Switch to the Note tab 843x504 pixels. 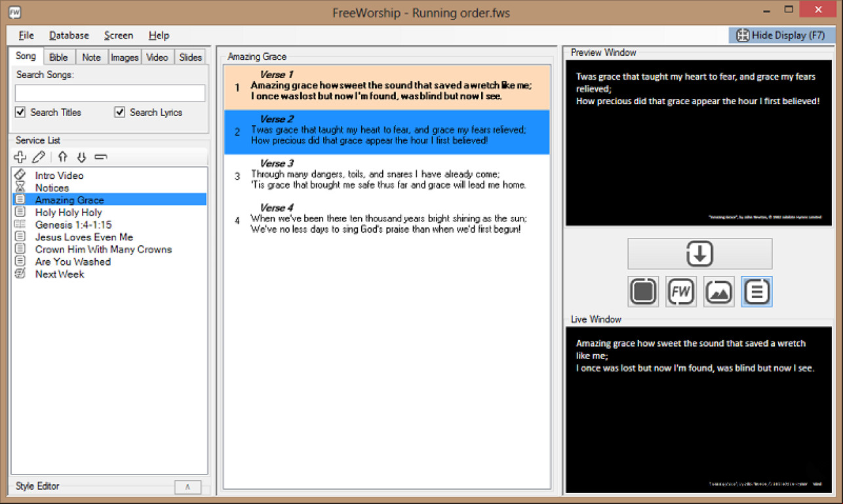[92, 57]
